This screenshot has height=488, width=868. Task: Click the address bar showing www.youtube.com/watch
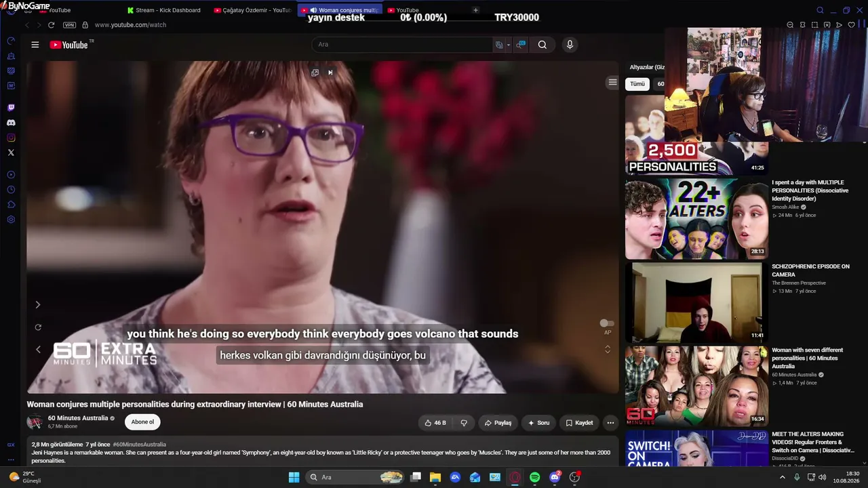tap(130, 25)
